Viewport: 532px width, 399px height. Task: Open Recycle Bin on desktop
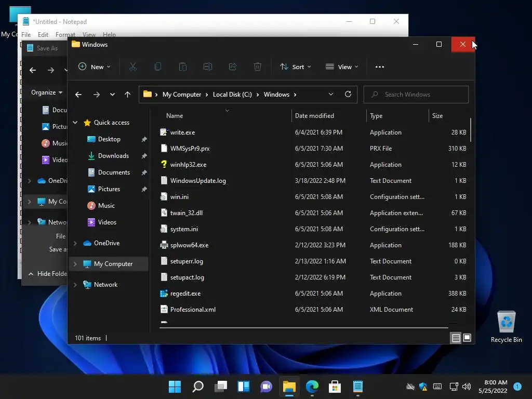(x=506, y=327)
